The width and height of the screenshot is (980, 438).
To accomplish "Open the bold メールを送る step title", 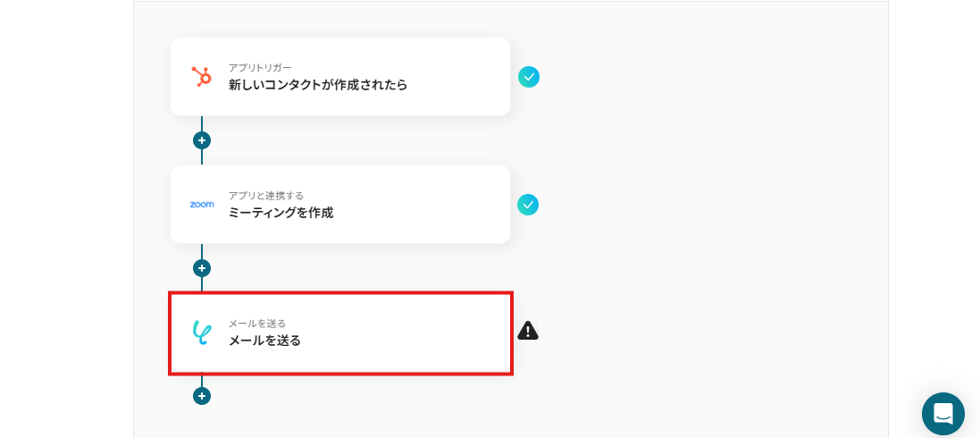I will (x=264, y=341).
